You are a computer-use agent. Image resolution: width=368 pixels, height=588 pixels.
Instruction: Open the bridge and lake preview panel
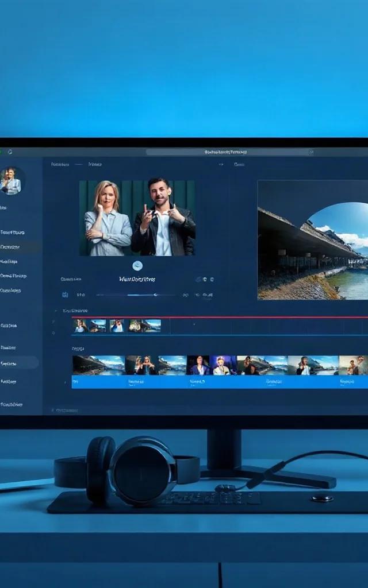tap(312, 240)
